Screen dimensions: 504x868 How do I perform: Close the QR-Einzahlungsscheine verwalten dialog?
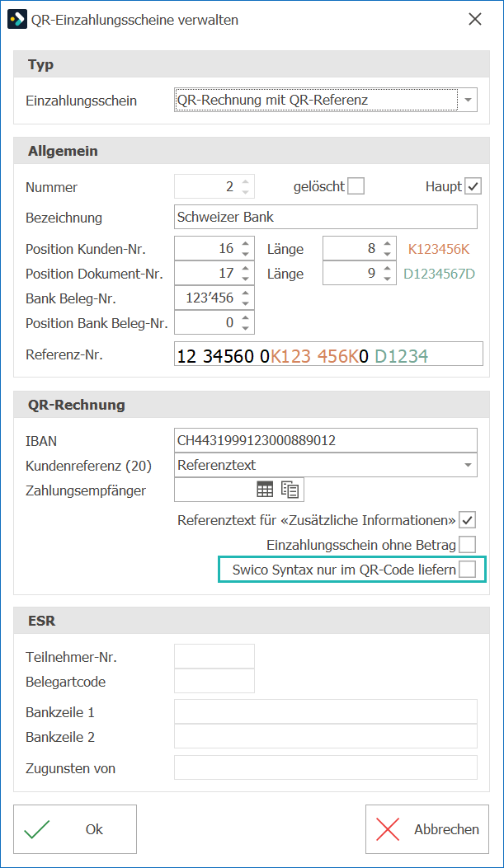coord(474,19)
